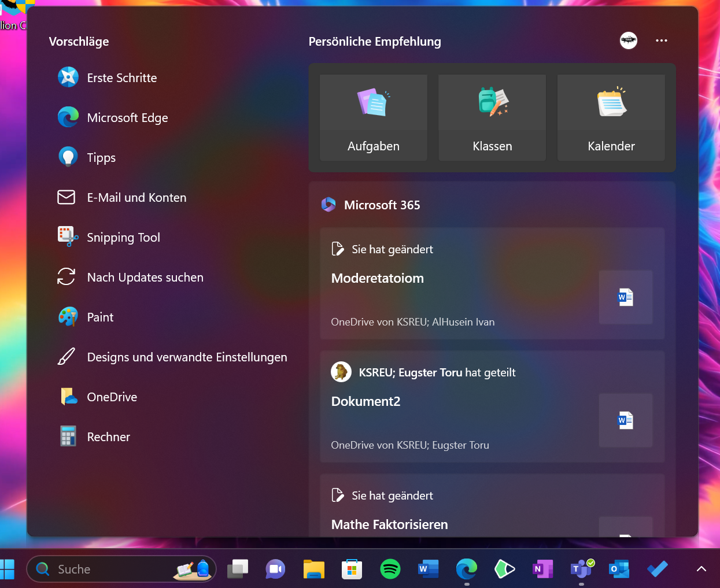Start Spotify from the taskbar
This screenshot has width=720, height=588.
pyautogui.click(x=390, y=569)
